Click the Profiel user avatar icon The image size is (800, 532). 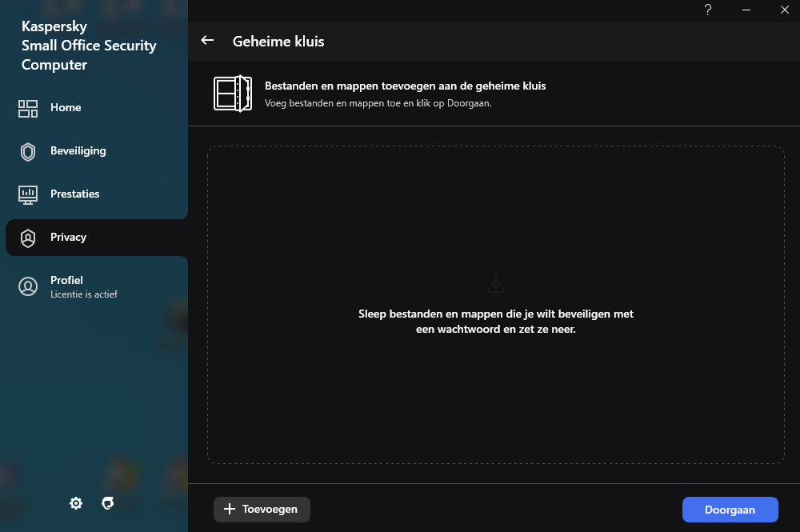click(28, 286)
